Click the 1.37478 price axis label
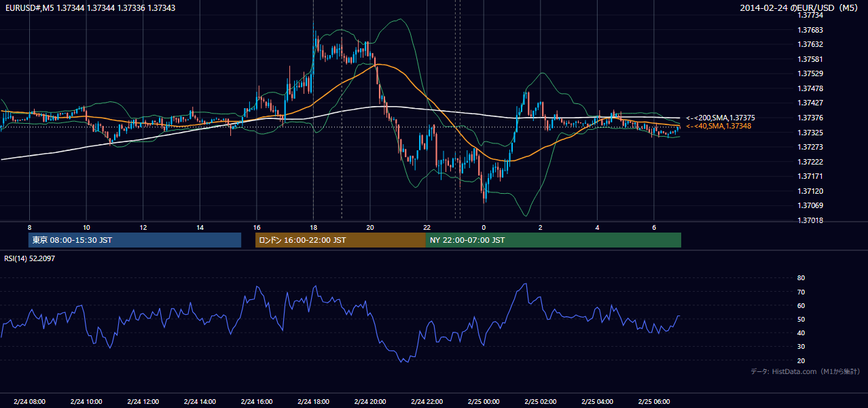This screenshot has height=408, width=868. click(x=810, y=88)
